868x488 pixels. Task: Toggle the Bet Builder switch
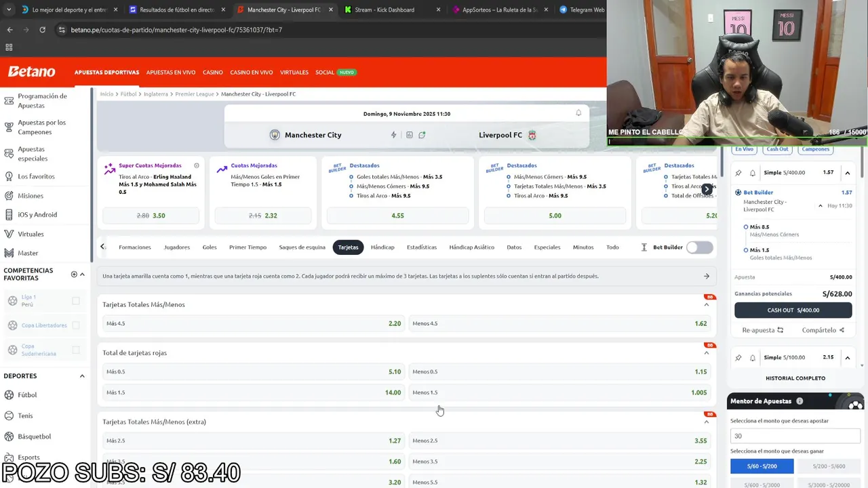point(699,247)
